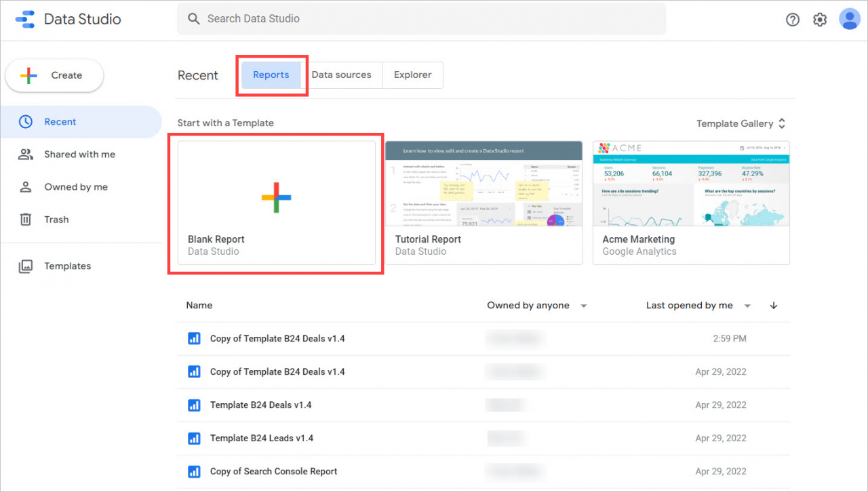Click Apr 29, 2022 in Search Console row
Image resolution: width=868 pixels, height=492 pixels.
721,472
